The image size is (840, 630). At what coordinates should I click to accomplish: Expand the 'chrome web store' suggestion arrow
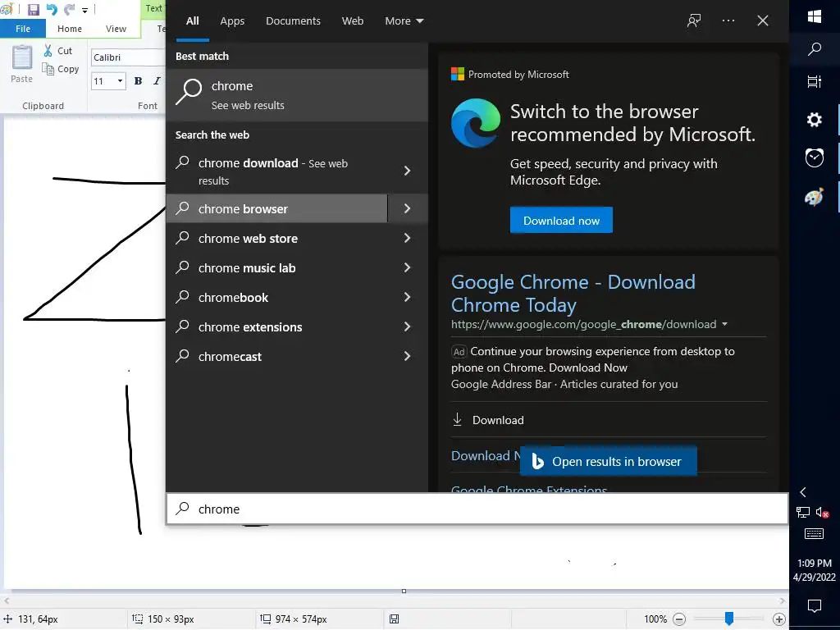[407, 238]
